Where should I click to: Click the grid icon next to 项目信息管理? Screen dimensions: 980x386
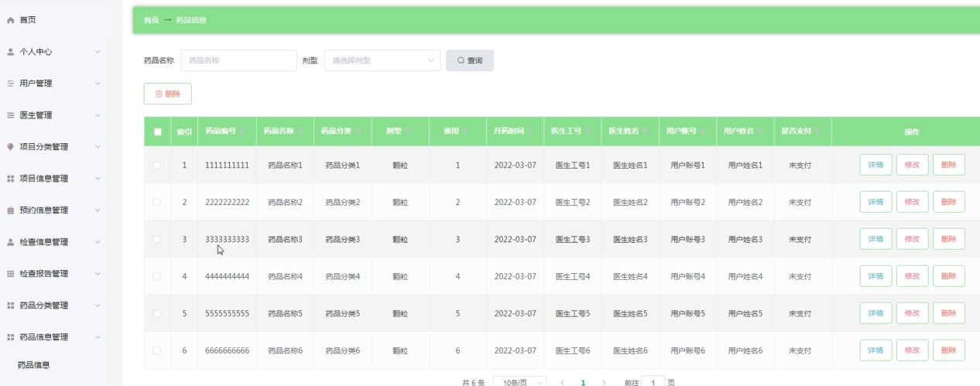pyautogui.click(x=10, y=179)
